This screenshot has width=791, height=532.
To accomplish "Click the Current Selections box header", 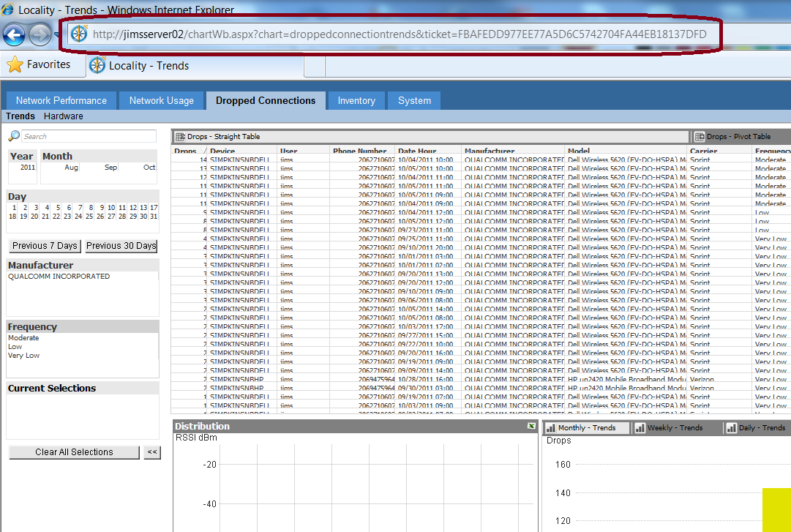I will pyautogui.click(x=83, y=389).
